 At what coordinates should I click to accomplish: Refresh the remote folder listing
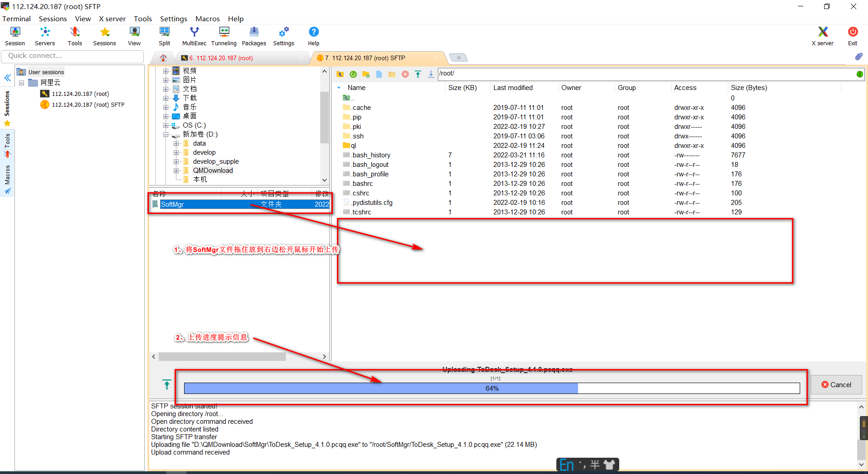(353, 74)
